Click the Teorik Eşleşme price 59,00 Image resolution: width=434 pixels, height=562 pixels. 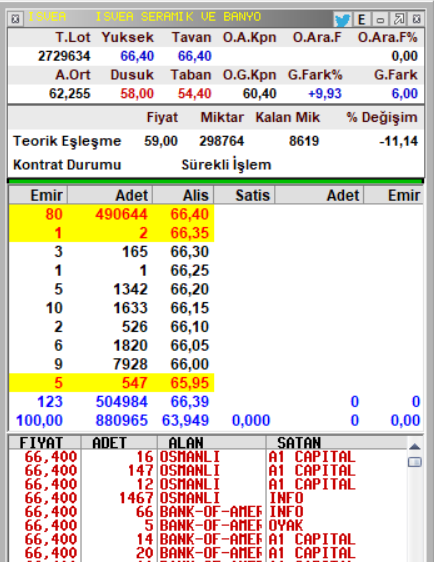click(x=161, y=141)
